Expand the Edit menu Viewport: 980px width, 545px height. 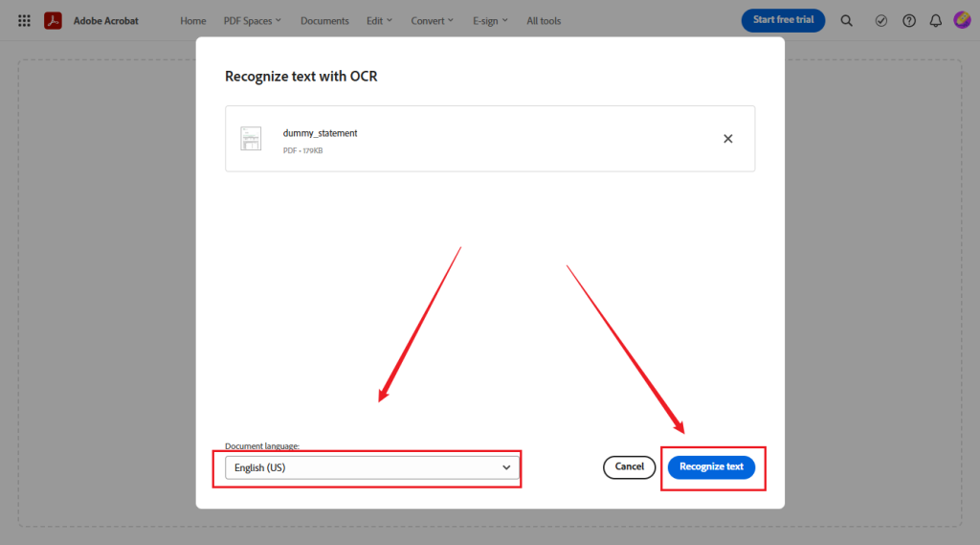[379, 21]
